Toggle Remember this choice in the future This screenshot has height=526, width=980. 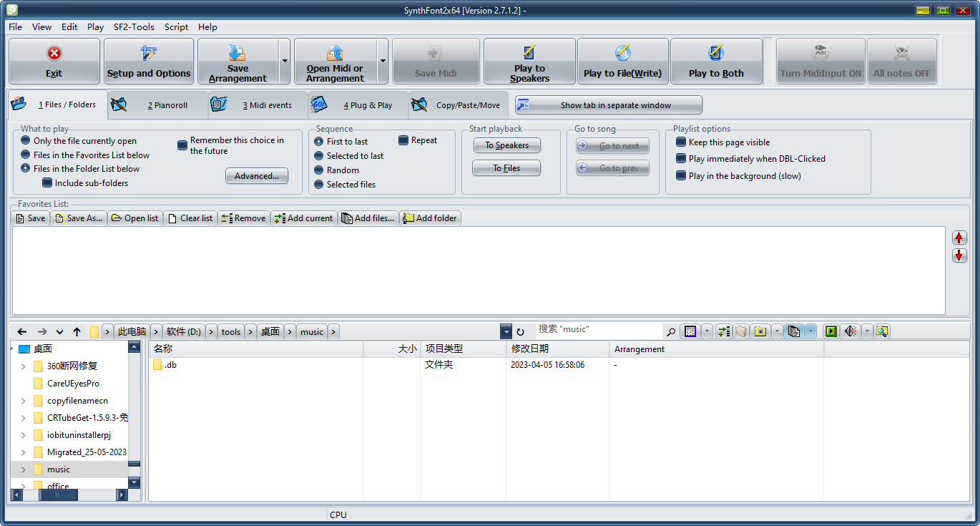click(231, 145)
